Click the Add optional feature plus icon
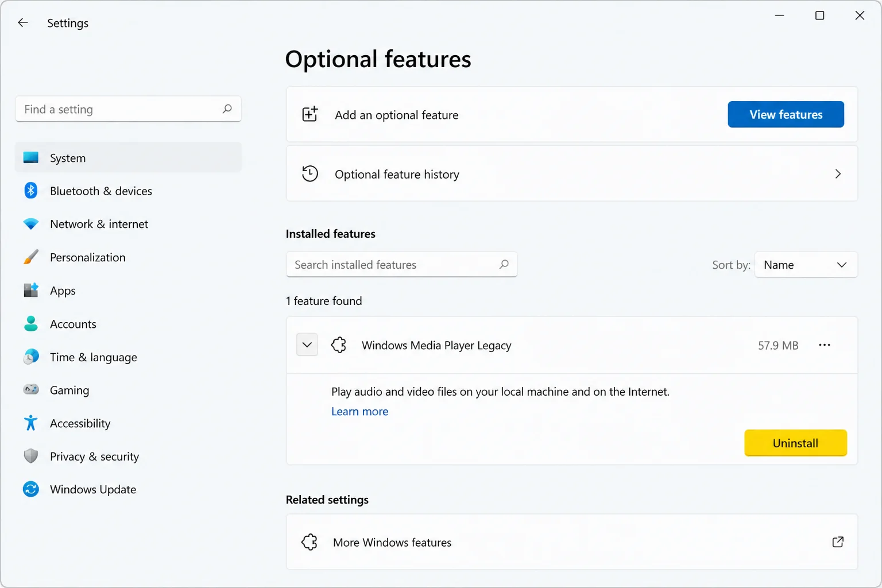The width and height of the screenshot is (882, 588). [310, 114]
